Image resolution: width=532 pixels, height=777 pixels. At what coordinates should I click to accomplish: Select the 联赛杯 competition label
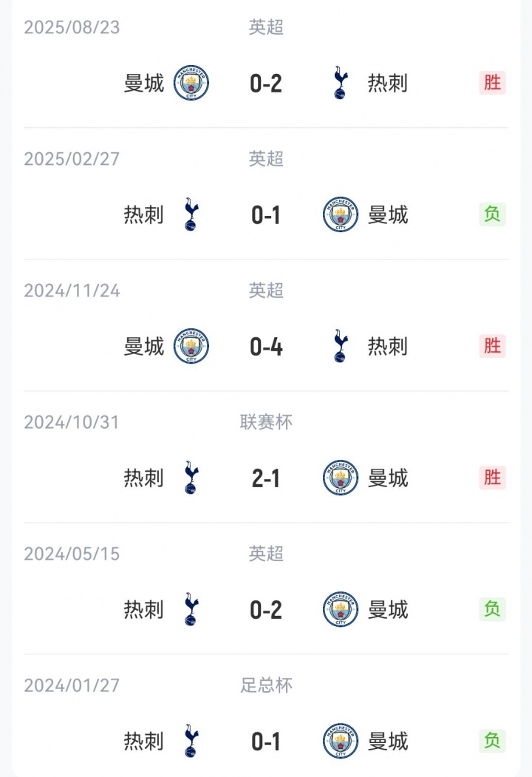click(x=266, y=422)
